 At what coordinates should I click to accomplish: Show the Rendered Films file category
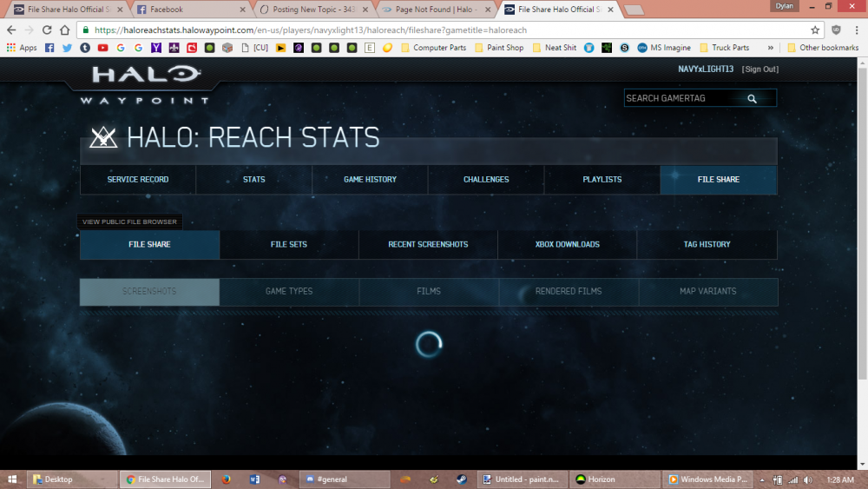(x=569, y=291)
